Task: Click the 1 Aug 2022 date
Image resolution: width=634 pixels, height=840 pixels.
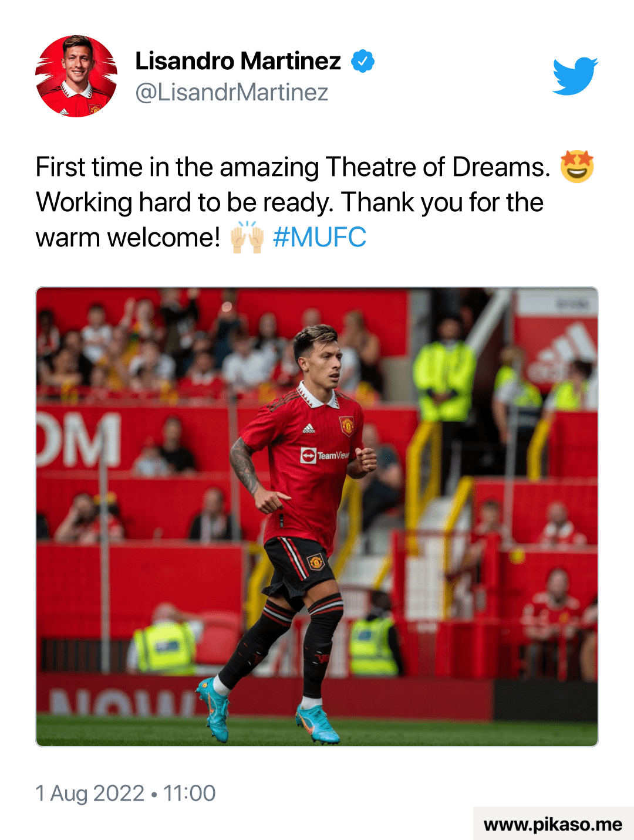Action: coord(90,793)
